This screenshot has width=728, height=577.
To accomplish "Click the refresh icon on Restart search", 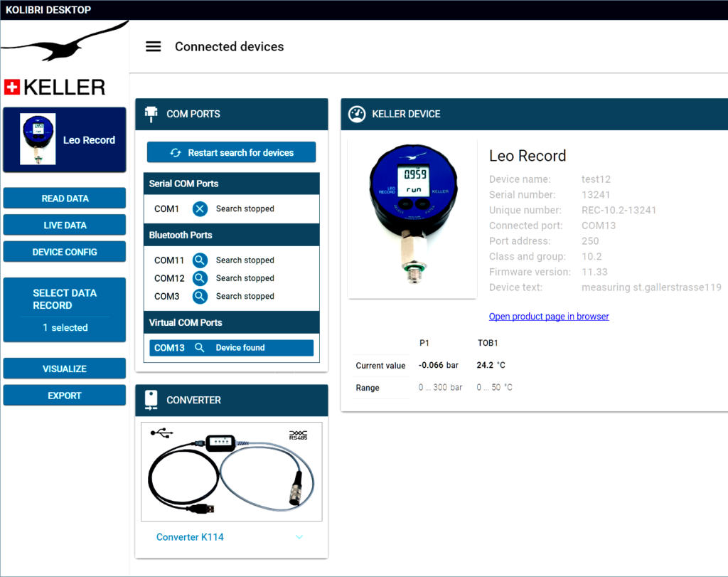I will (176, 153).
